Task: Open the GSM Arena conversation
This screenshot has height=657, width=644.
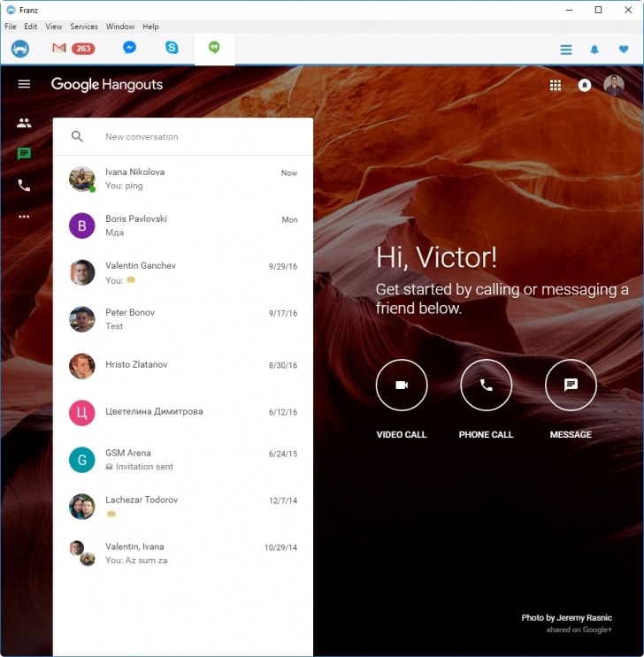Action: pyautogui.click(x=183, y=460)
